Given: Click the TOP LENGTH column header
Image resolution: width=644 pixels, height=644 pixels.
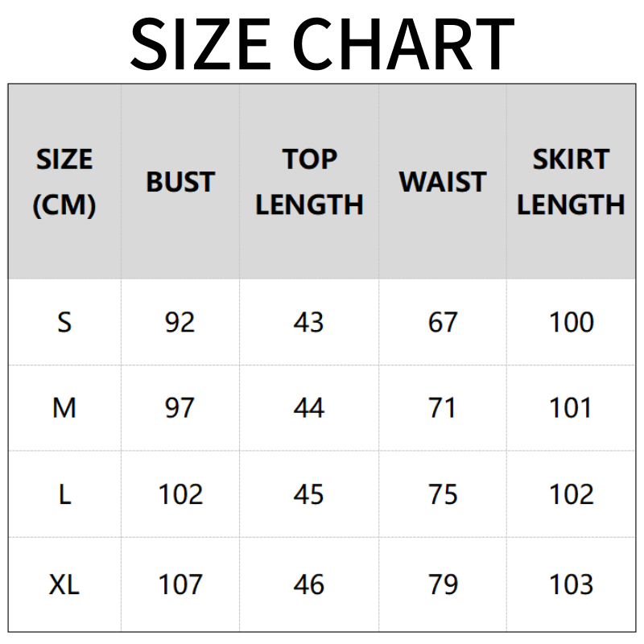Looking at the screenshot, I should click(x=309, y=182).
